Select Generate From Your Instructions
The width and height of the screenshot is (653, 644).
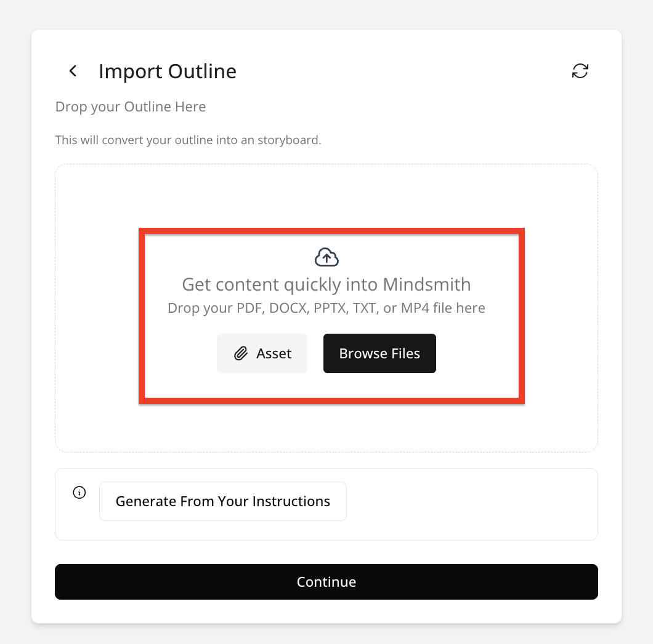[x=222, y=501]
